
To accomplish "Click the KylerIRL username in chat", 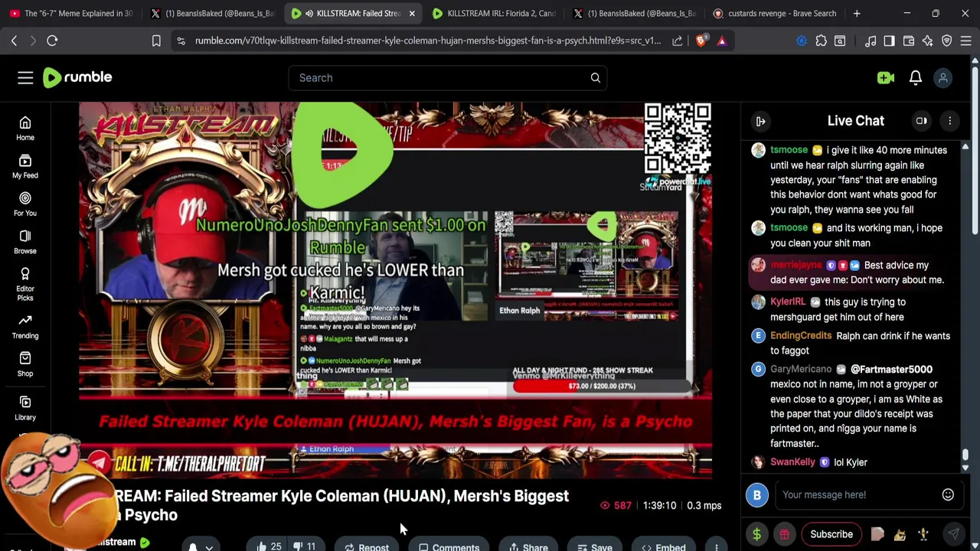I will click(x=788, y=302).
